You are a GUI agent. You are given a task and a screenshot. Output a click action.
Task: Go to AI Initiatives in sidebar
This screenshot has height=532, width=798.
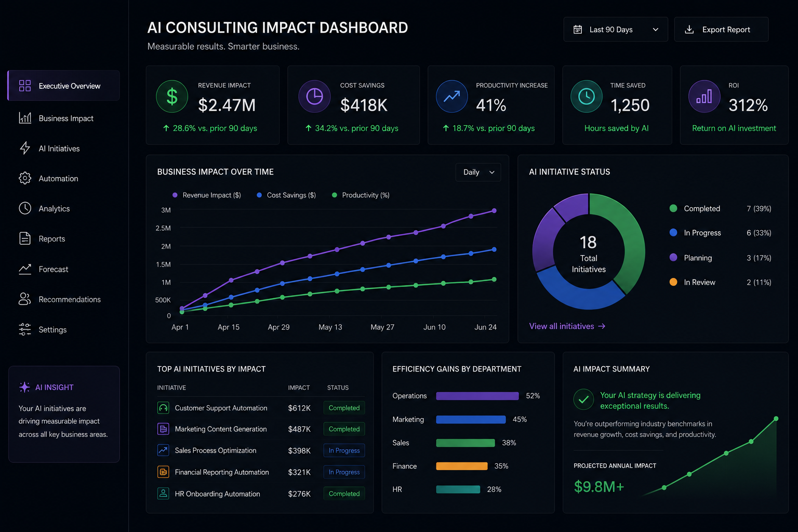coord(64,148)
